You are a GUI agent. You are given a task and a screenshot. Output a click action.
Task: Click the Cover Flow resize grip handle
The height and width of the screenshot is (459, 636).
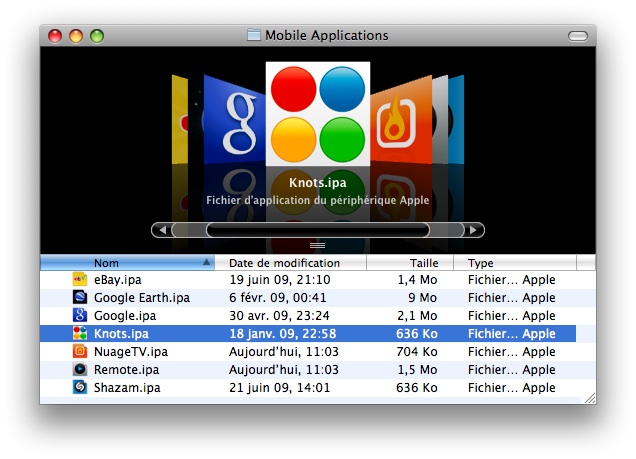tap(317, 245)
